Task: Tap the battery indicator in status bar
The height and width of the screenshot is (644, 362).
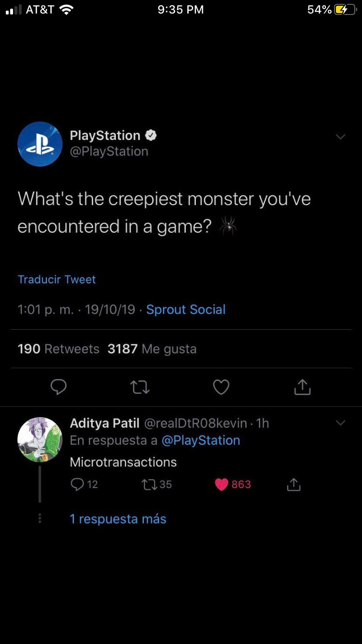Action: [345, 10]
